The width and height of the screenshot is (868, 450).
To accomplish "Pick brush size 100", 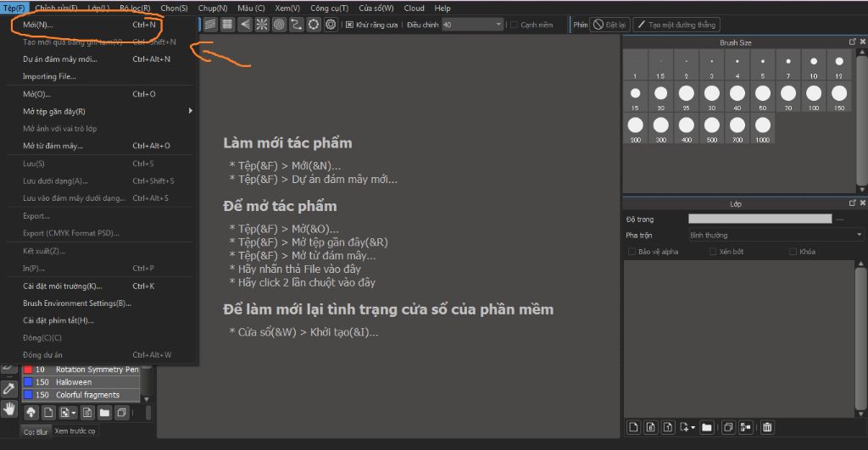I will (x=813, y=97).
